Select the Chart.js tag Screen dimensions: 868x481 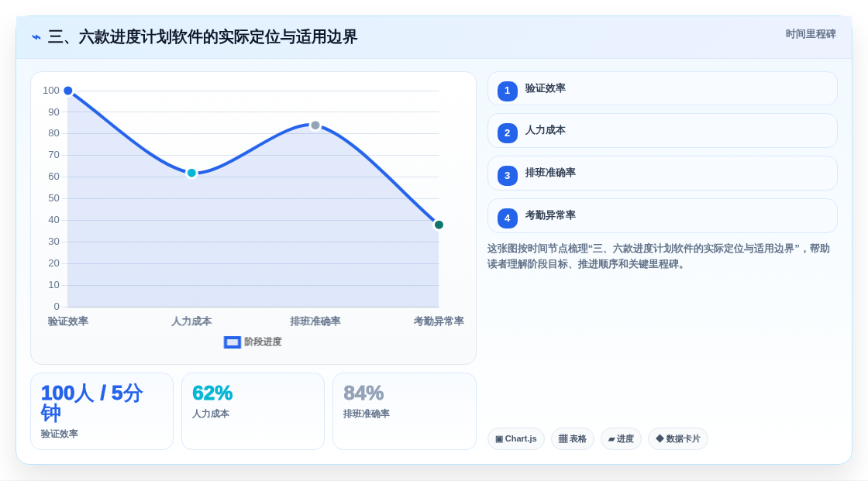point(516,439)
